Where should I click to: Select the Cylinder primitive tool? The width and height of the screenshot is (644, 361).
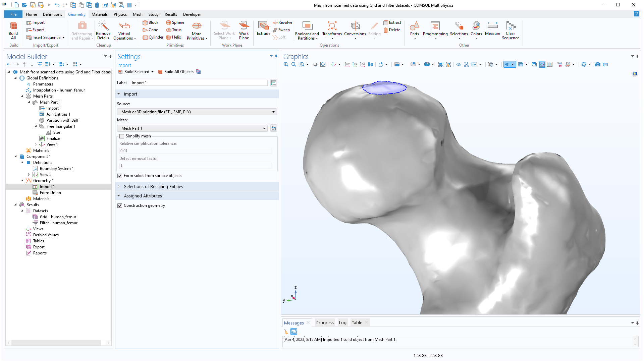(153, 37)
